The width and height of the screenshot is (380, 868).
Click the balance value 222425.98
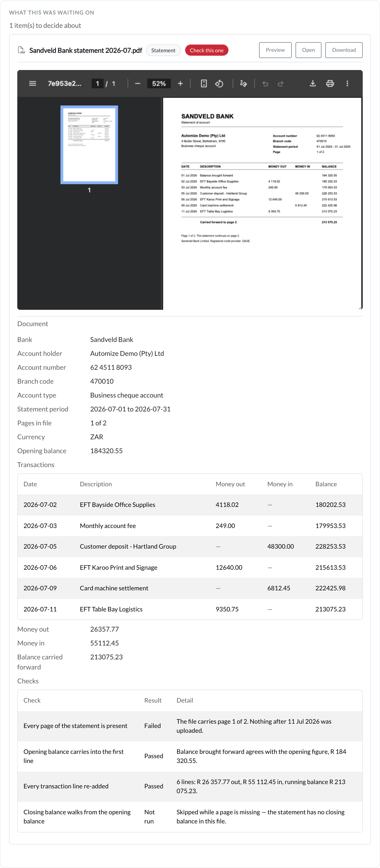pos(330,588)
